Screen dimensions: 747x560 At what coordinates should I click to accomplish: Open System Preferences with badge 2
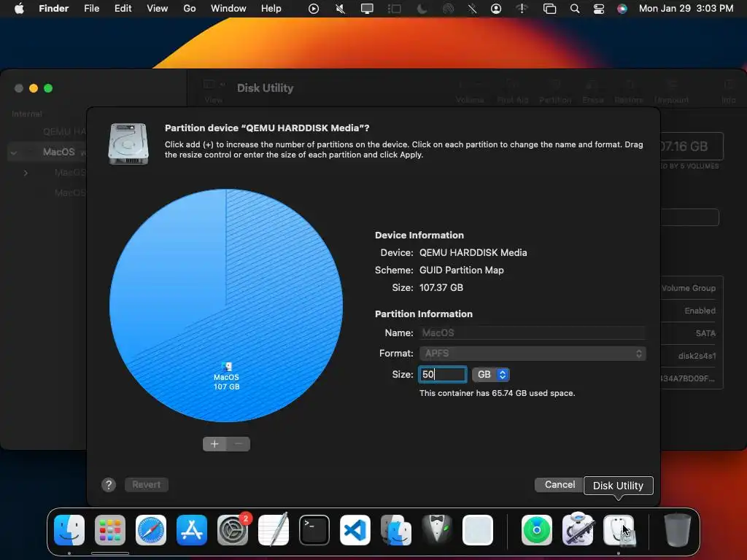click(233, 530)
